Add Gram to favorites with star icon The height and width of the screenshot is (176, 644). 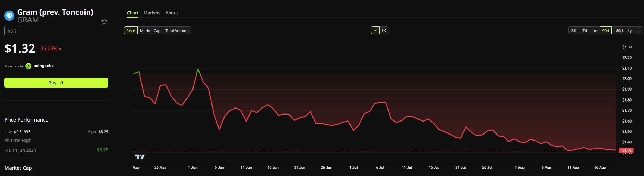(105, 22)
